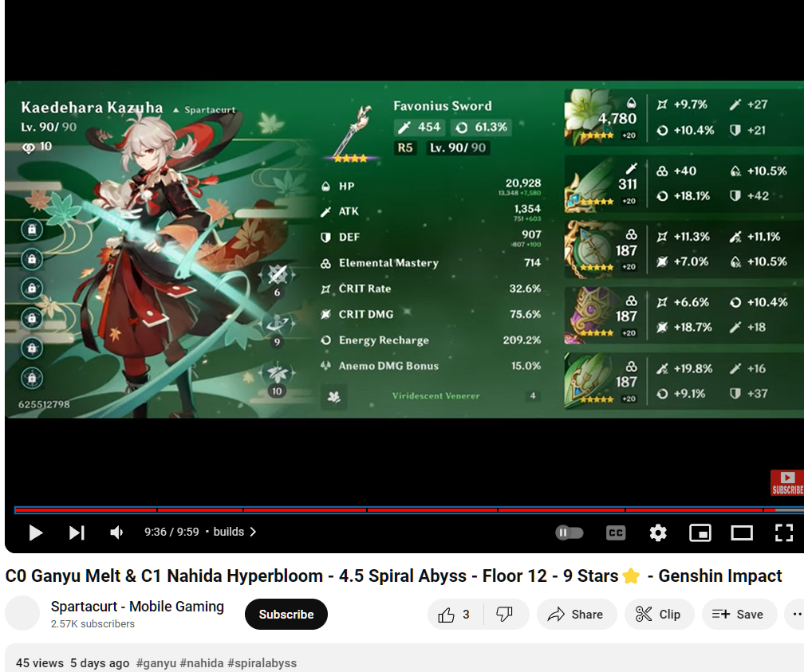Click the Viridescent Venerer set icon
The width and height of the screenshot is (804, 672).
333,396
